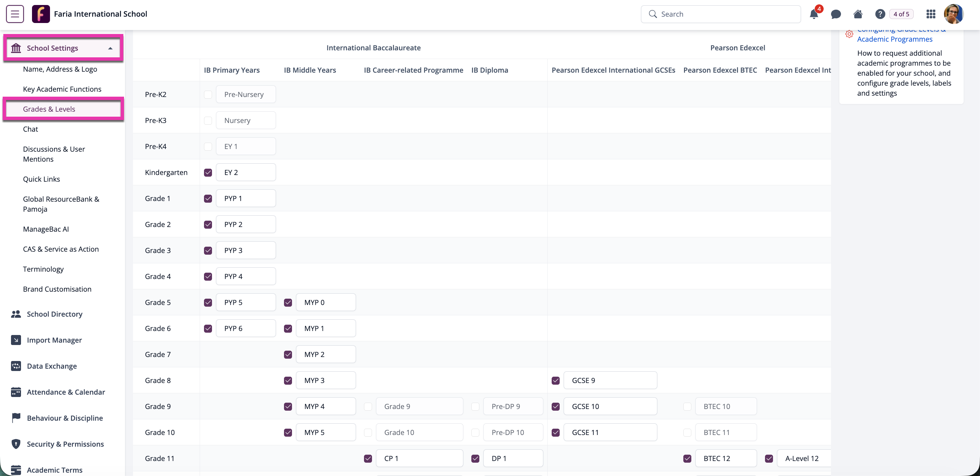This screenshot has height=476, width=980.
Task: Open ManageBac AI settings
Action: coord(46,229)
